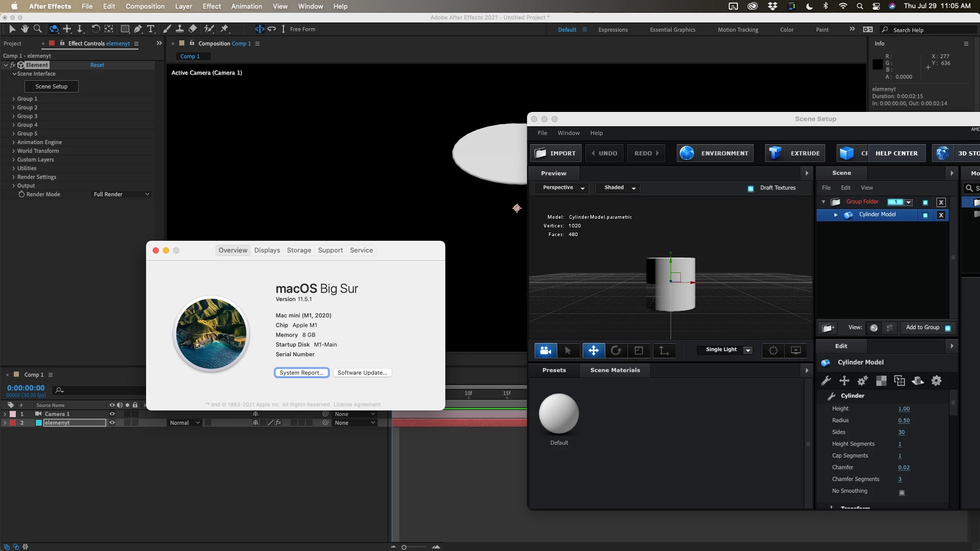The image size is (980, 551).
Task: Click the pointer select tool in Scene Setup
Action: (568, 350)
